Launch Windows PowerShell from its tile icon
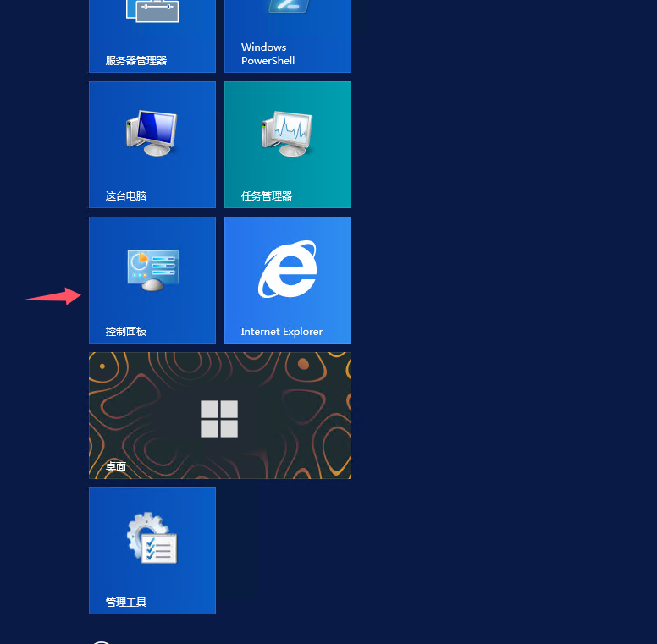 coord(288,7)
